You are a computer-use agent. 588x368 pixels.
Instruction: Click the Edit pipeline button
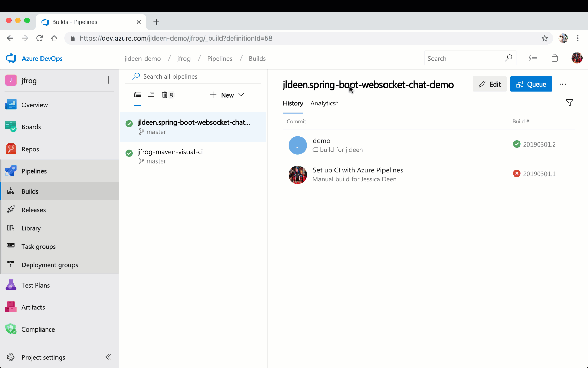(489, 84)
